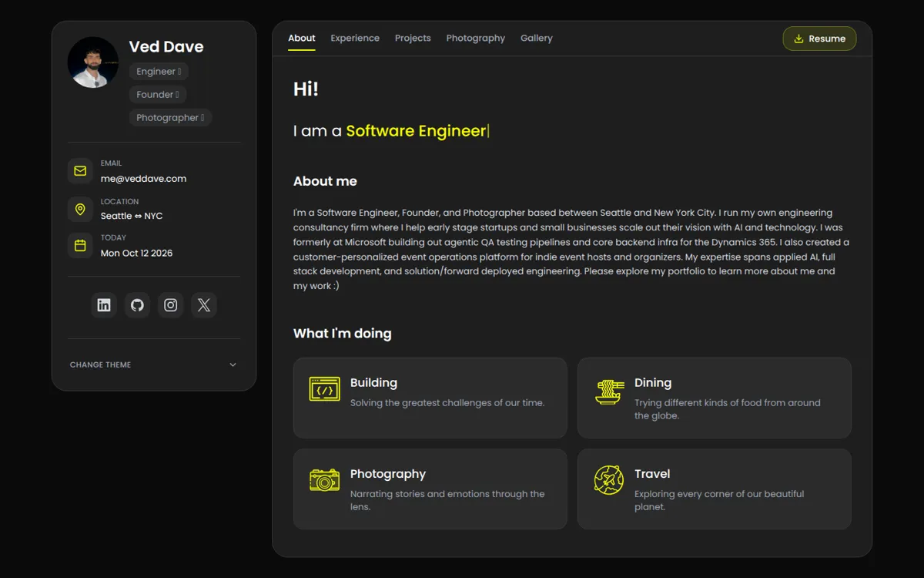Click the me@veddave.com email address
The height and width of the screenshot is (578, 924).
[x=143, y=179]
